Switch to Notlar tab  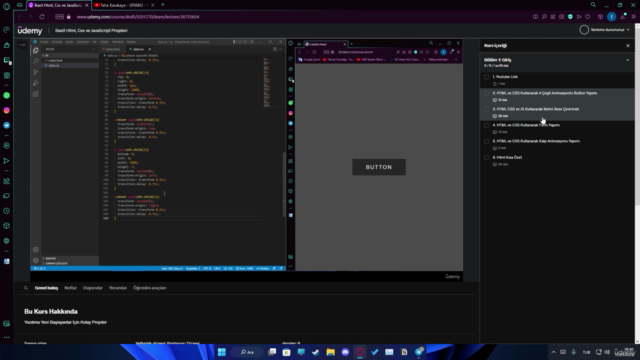click(70, 288)
